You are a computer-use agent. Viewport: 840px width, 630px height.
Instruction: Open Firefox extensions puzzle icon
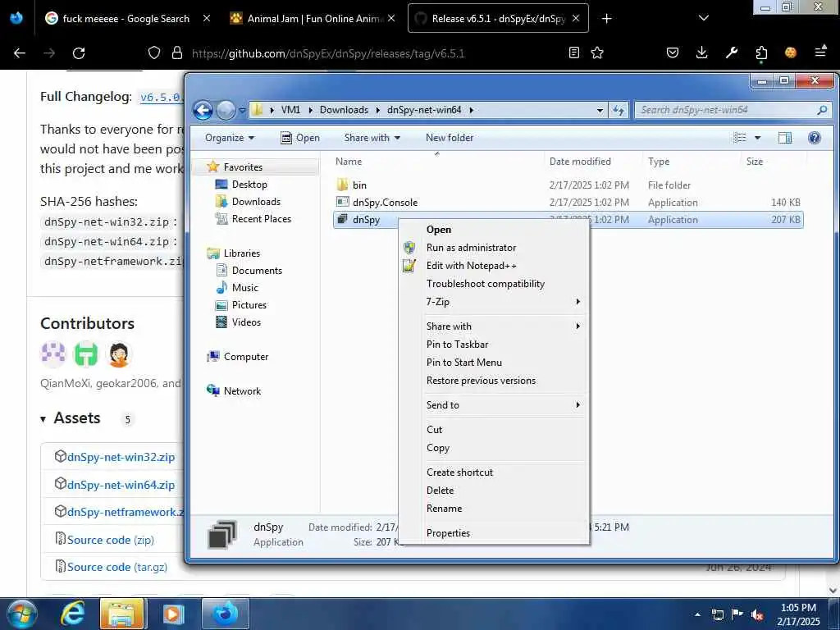tap(761, 53)
